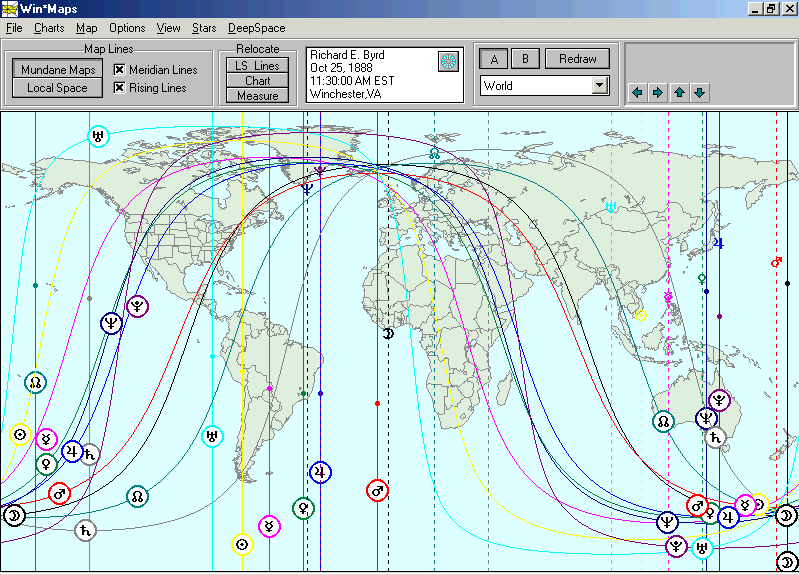Click the Measure button
Viewport: 799px width, 575px height.
click(257, 96)
